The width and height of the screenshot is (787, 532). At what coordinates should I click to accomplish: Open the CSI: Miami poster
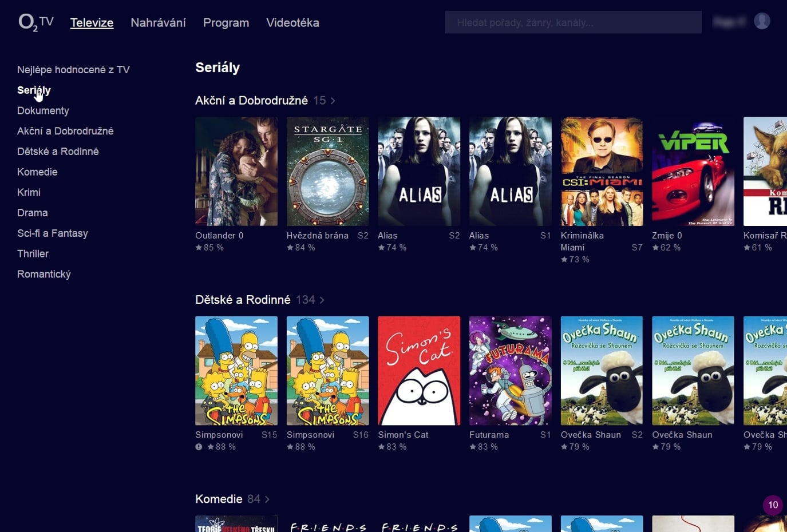coord(602,172)
